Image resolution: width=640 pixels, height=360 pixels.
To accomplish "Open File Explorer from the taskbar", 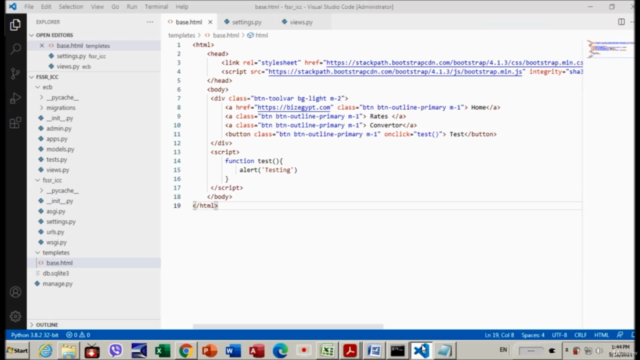I will (x=69, y=351).
